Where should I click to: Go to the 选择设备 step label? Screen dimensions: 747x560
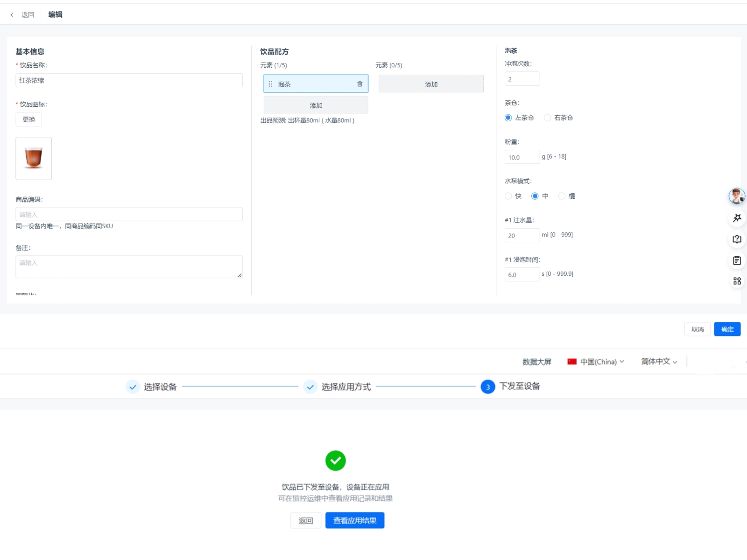160,387
